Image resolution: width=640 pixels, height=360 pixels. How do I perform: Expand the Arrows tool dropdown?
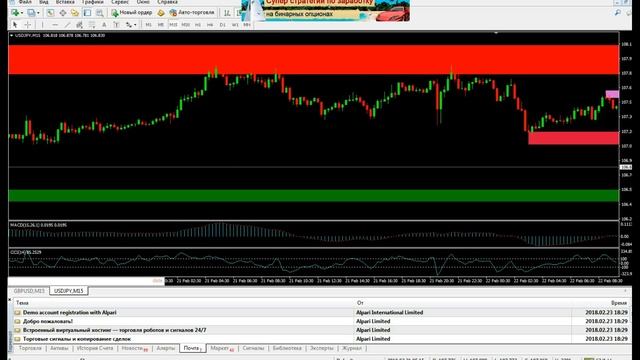135,25
